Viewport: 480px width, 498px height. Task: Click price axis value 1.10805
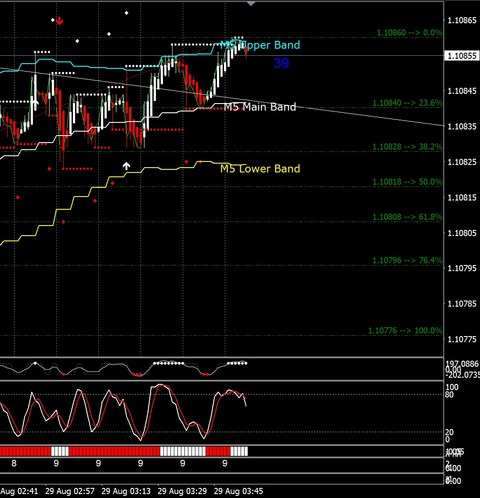point(462,233)
